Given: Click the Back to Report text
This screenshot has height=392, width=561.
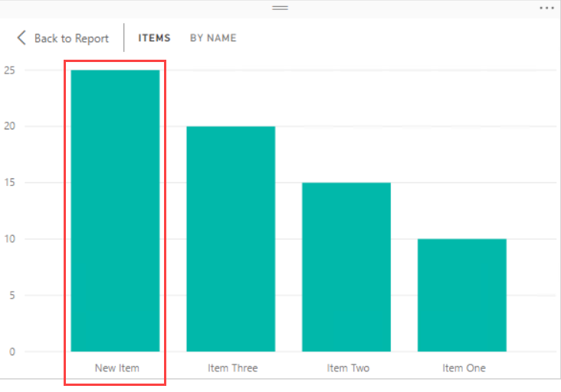Looking at the screenshot, I should point(71,38).
